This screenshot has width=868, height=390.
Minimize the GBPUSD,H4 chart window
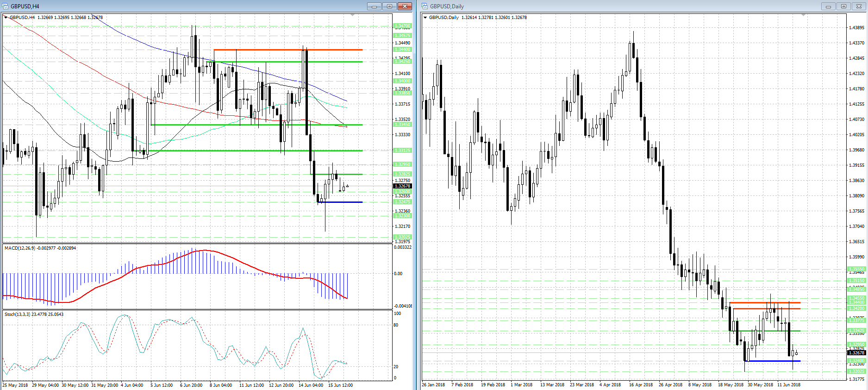(374, 6)
